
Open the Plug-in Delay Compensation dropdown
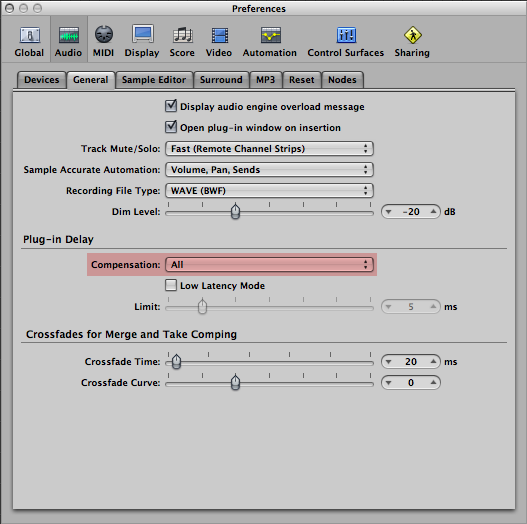(269, 265)
